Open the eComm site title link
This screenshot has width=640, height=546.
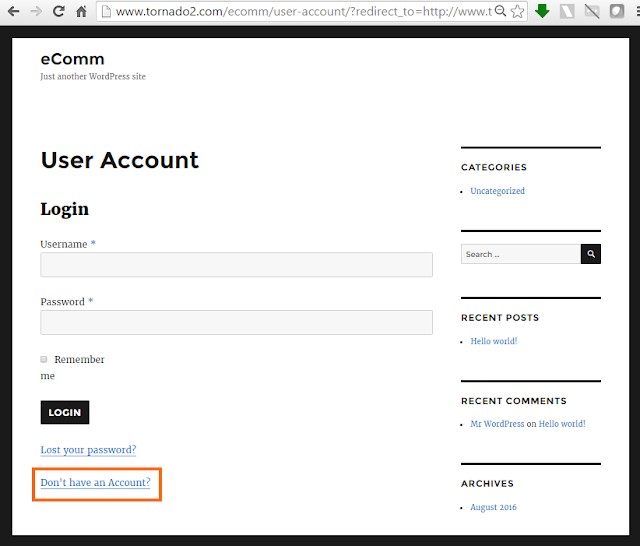(72, 59)
